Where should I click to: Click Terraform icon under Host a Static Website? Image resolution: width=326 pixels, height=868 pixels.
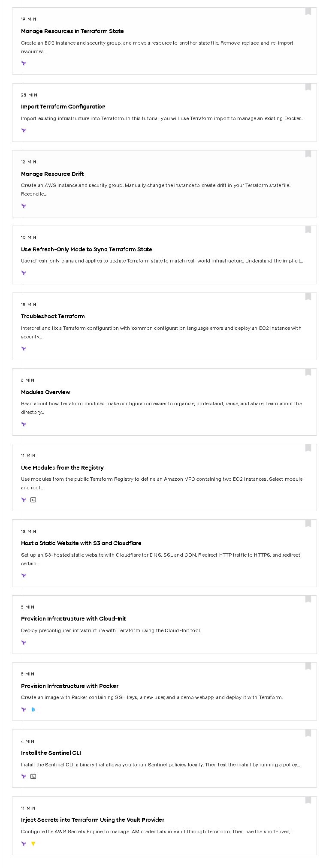[x=24, y=576]
